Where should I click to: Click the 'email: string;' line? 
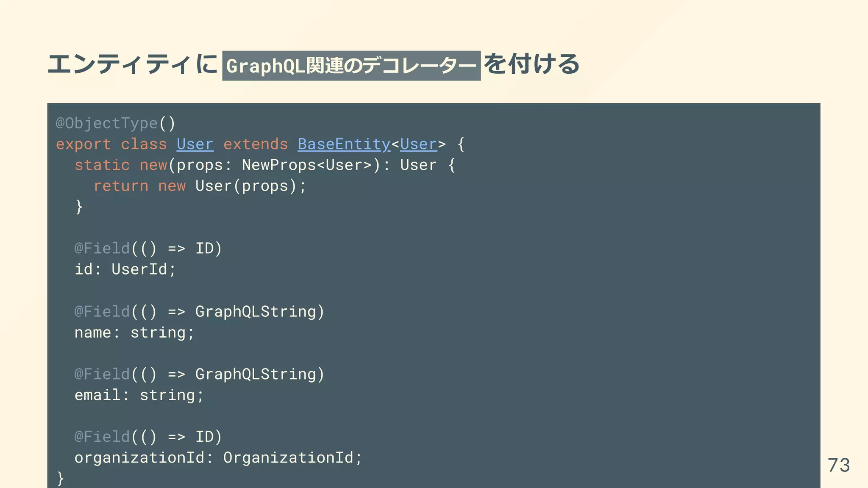(139, 395)
